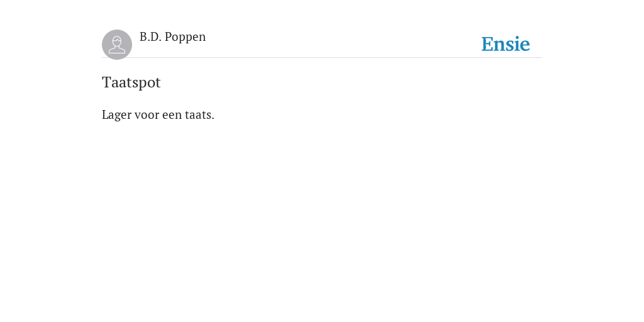Click the letter 'T' starting the Taatspot title
This screenshot has height=322, width=644.
coord(107,82)
